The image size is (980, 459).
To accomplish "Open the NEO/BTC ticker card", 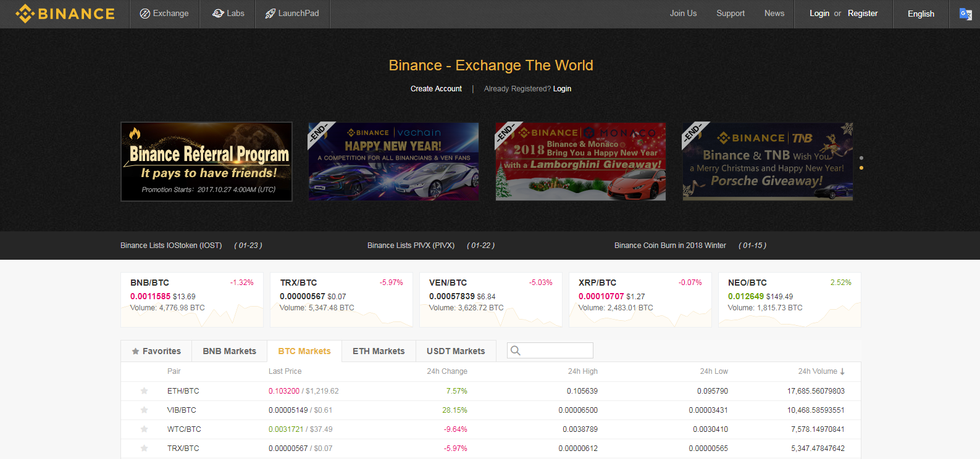I will pyautogui.click(x=790, y=300).
